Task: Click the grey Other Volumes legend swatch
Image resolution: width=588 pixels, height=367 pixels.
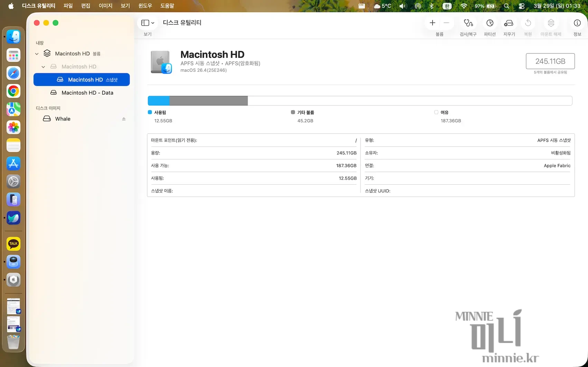Action: click(293, 112)
